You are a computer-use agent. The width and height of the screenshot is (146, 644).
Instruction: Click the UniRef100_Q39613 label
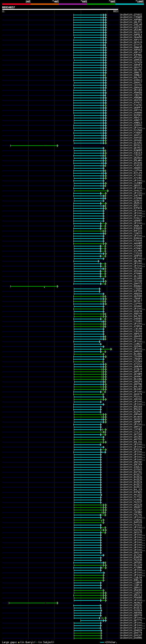(x=131, y=80)
